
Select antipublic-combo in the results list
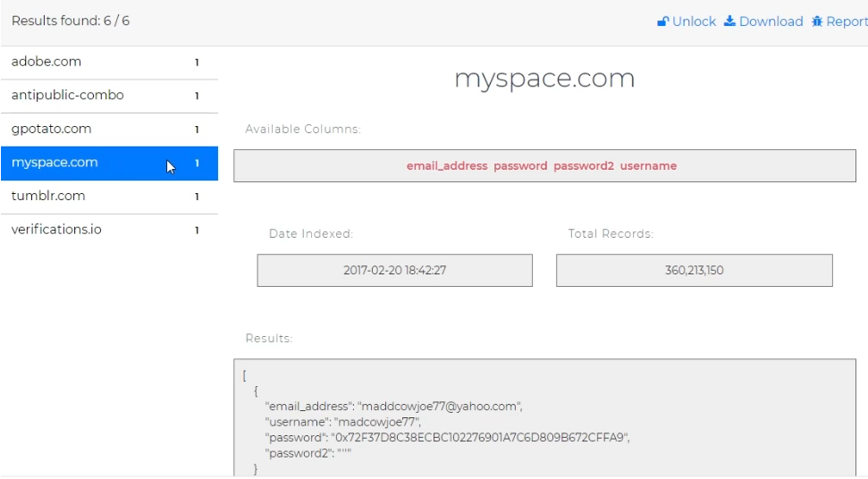[x=110, y=97]
